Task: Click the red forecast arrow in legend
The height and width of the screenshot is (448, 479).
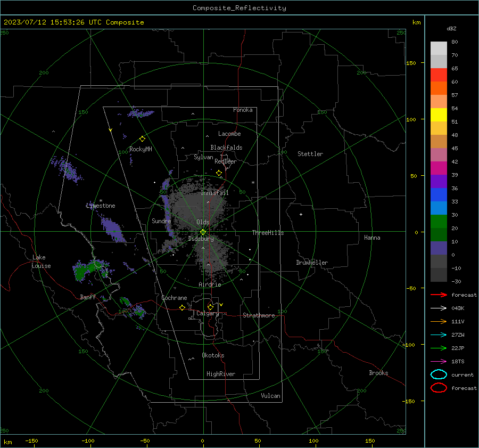Action: pos(439,295)
